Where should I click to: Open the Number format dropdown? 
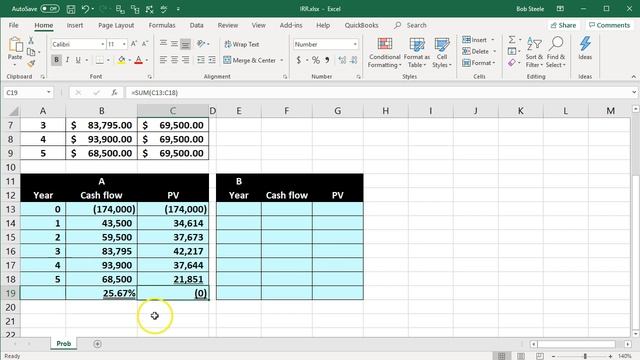(355, 44)
